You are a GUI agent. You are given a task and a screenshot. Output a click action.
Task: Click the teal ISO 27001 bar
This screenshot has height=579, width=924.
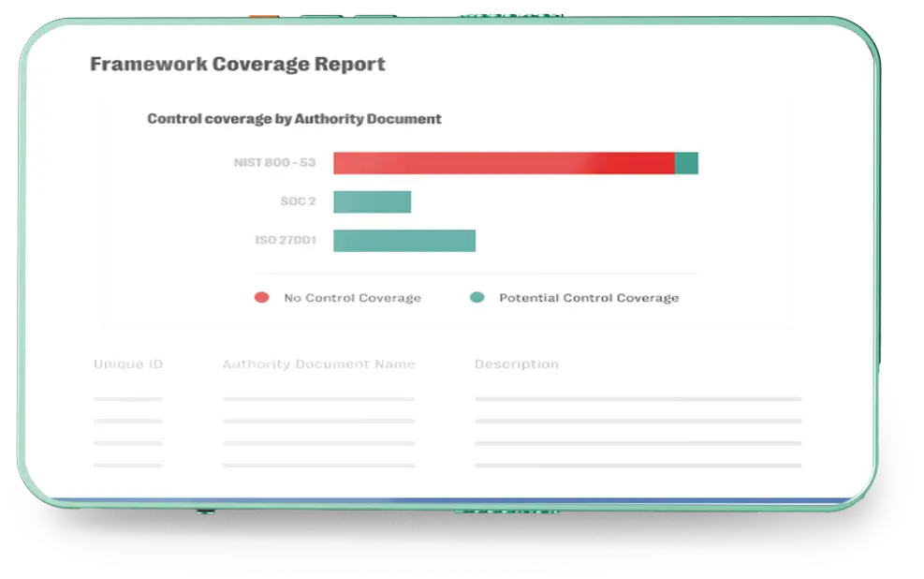coord(404,241)
